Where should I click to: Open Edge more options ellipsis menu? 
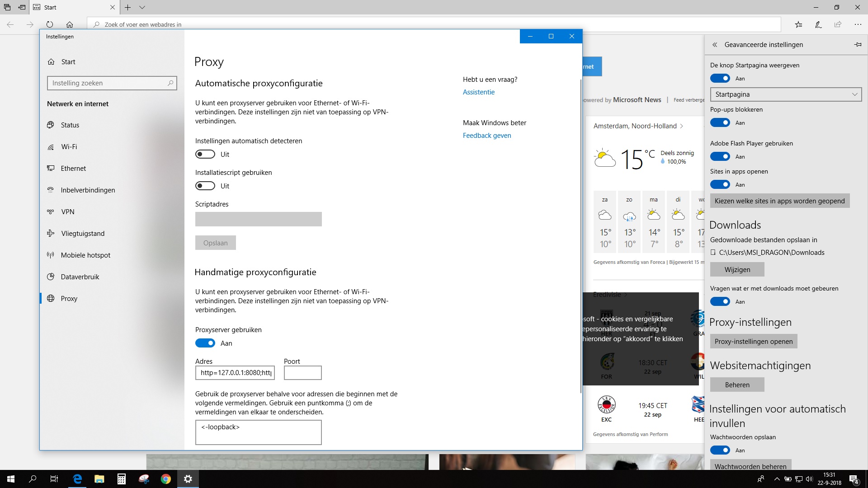click(x=858, y=24)
